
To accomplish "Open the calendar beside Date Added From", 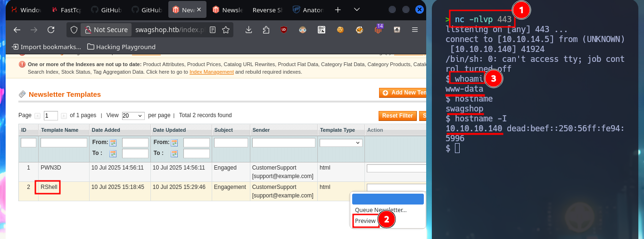I will (113, 143).
